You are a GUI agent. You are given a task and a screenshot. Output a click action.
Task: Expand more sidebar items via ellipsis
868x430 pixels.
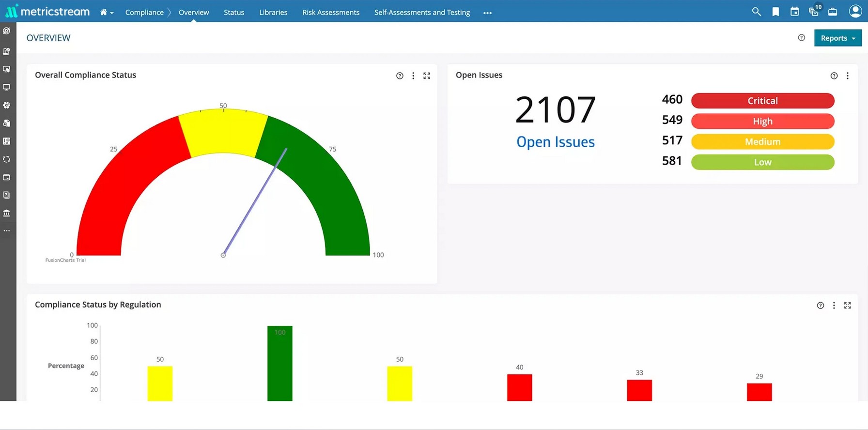[7, 231]
